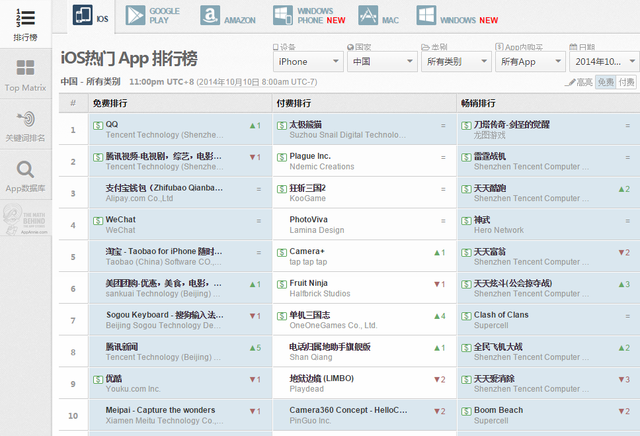Open the 电话归属地助手旗舰版 app link
The height and width of the screenshot is (436, 640).
[x=330, y=347]
